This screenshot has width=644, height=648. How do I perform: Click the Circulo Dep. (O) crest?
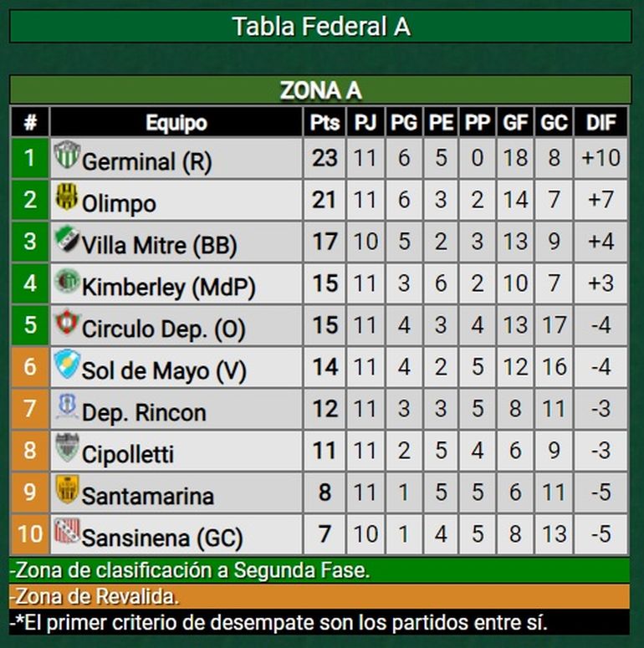[66, 323]
